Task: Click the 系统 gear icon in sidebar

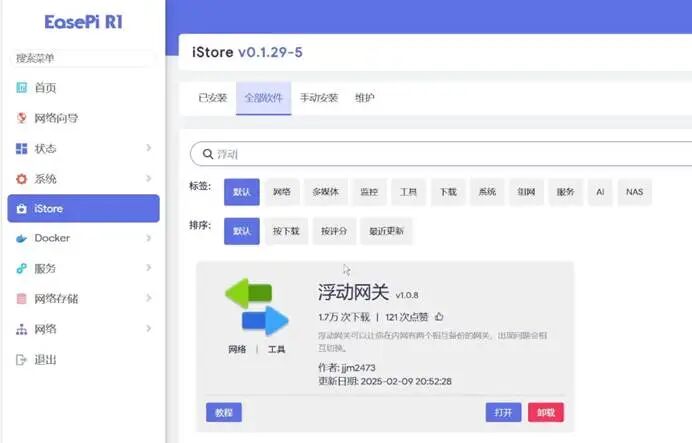Action: (x=22, y=179)
